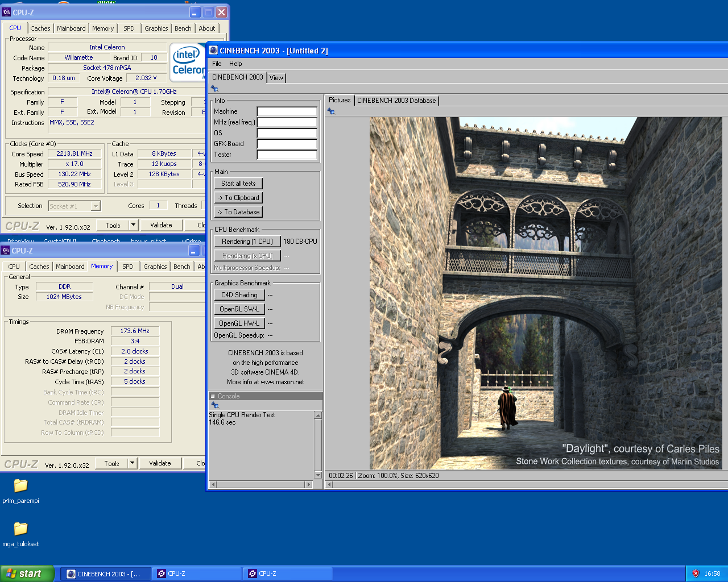The width and height of the screenshot is (728, 582).
Task: Click the 3:4 FSB:DRAM ratio value
Action: pos(135,341)
